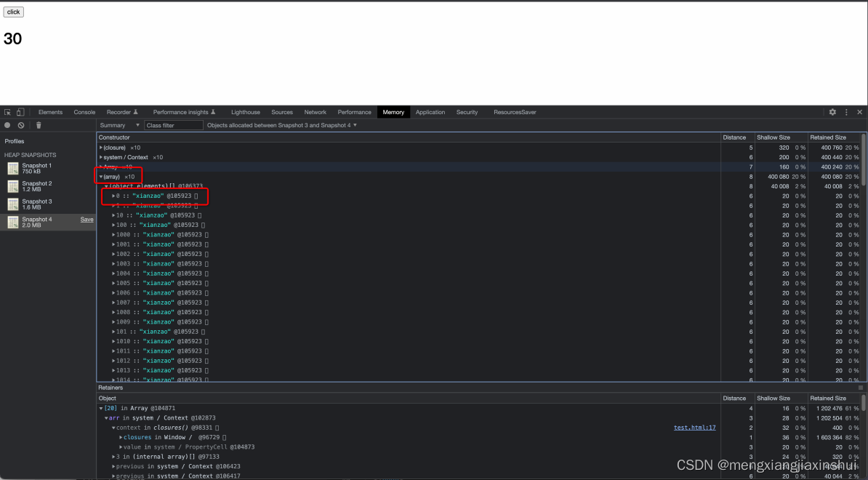Activate the inspect element picker icon

click(x=8, y=112)
